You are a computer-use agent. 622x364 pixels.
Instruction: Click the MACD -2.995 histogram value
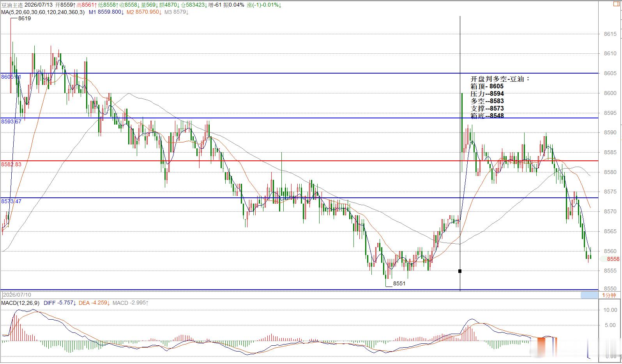[x=131, y=302]
